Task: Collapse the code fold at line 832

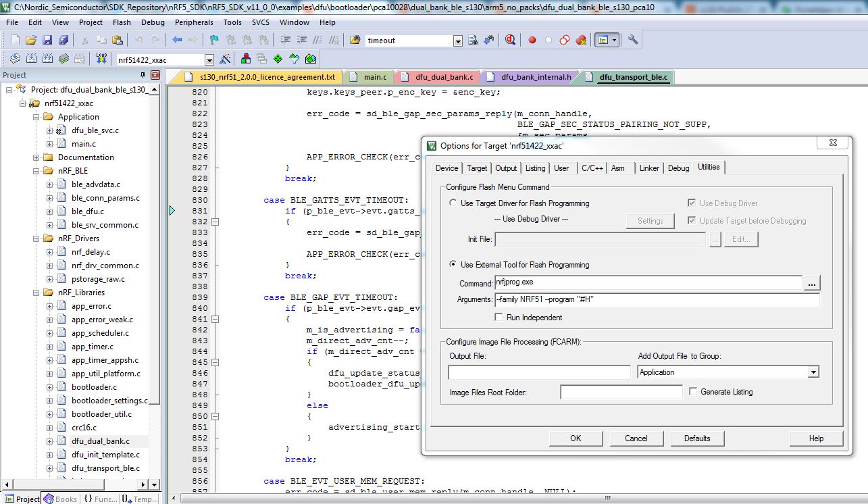Action: coord(215,222)
